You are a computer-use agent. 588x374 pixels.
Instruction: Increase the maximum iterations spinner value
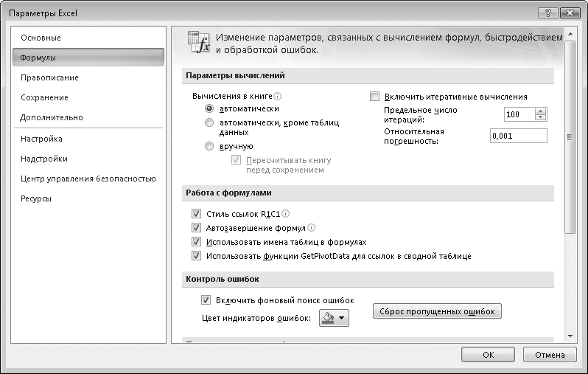(x=541, y=111)
